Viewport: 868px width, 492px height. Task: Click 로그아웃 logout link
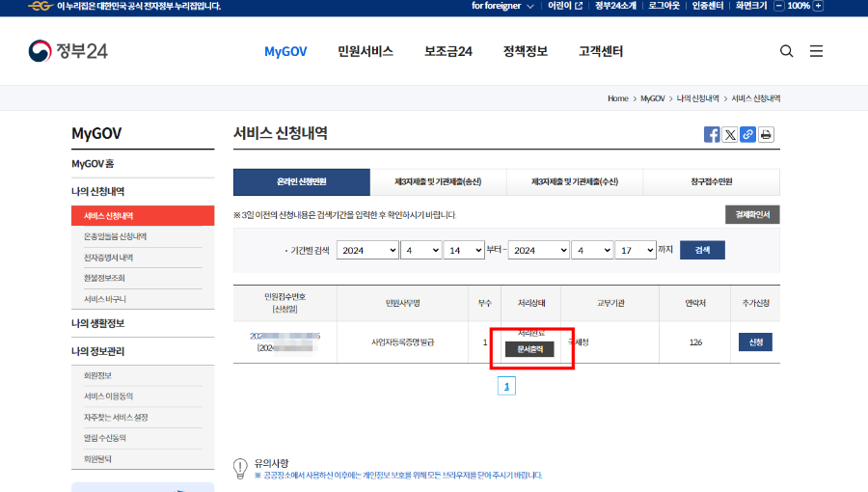(x=664, y=6)
